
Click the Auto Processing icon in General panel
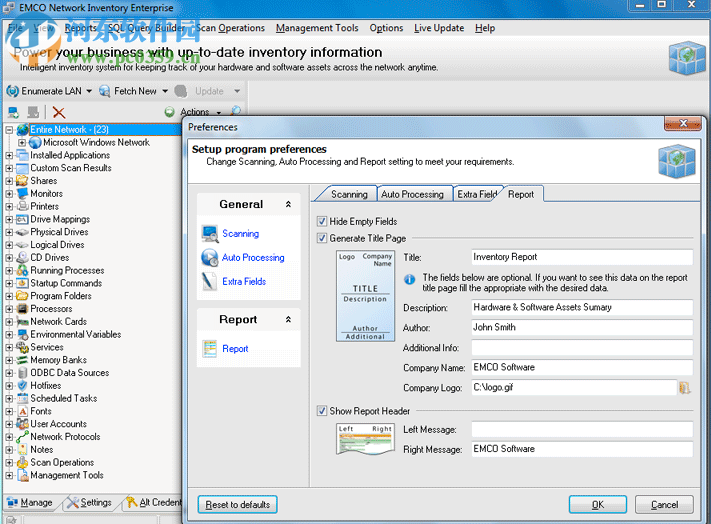[210, 257]
